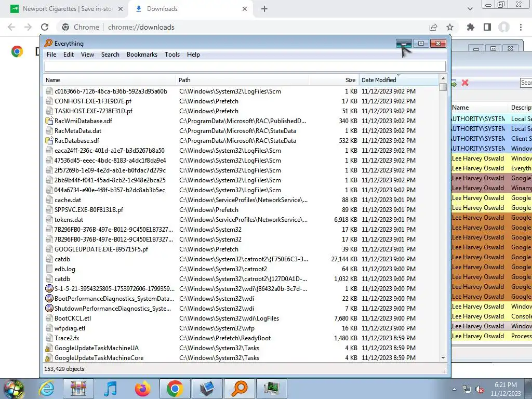Open a new Chrome tab
532x399 pixels.
click(x=264, y=9)
